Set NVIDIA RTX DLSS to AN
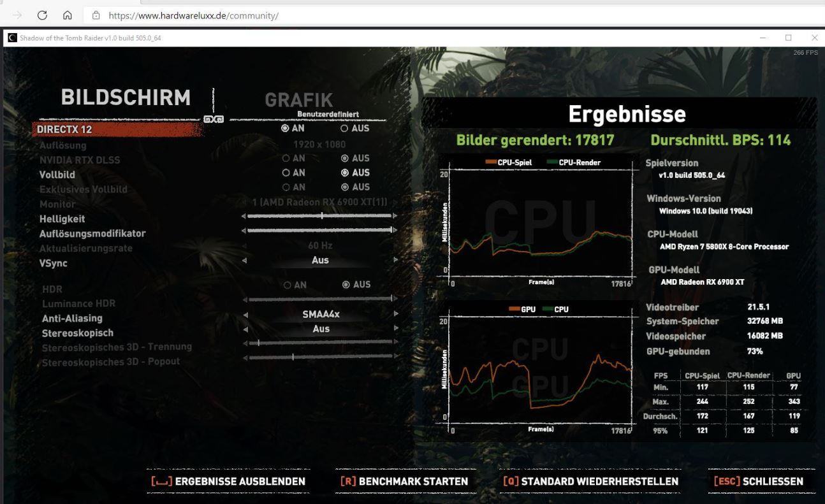The width and height of the screenshot is (825, 504). click(293, 158)
